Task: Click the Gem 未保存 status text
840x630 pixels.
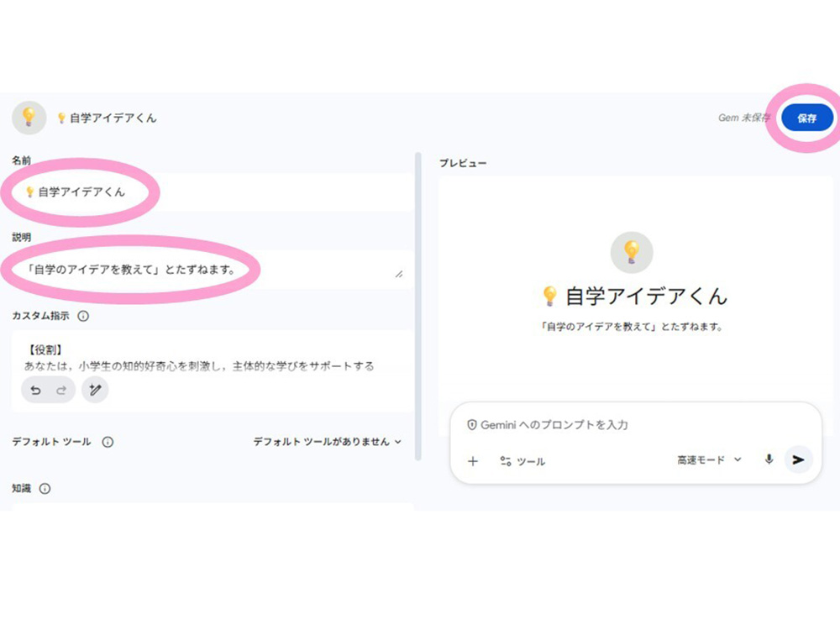Action: (743, 118)
